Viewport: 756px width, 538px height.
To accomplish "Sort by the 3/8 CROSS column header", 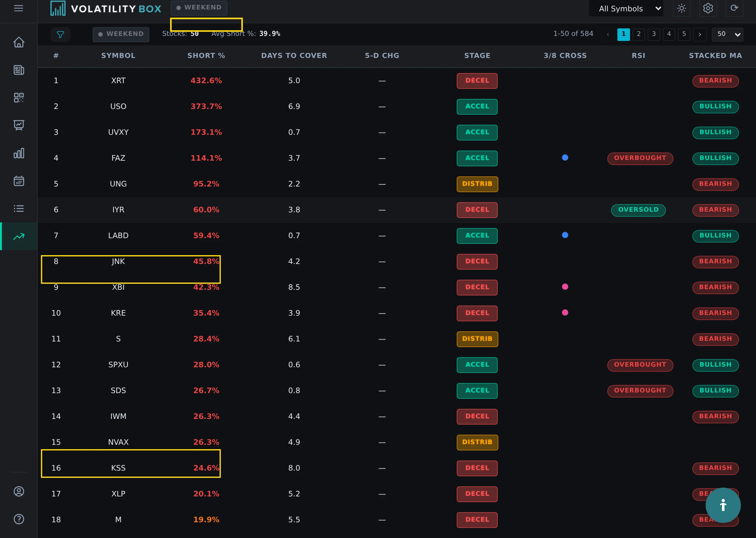I will coord(565,56).
